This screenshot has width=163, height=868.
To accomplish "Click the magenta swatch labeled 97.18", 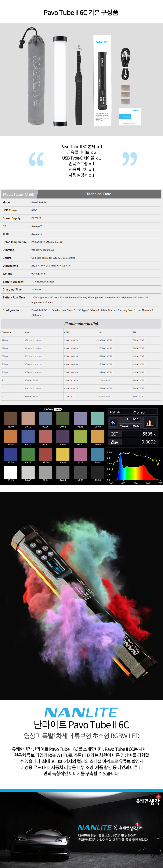I will tap(80, 455).
